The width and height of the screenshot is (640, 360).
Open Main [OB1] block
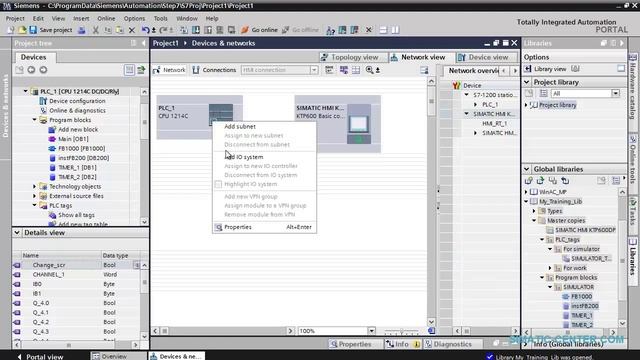point(73,139)
